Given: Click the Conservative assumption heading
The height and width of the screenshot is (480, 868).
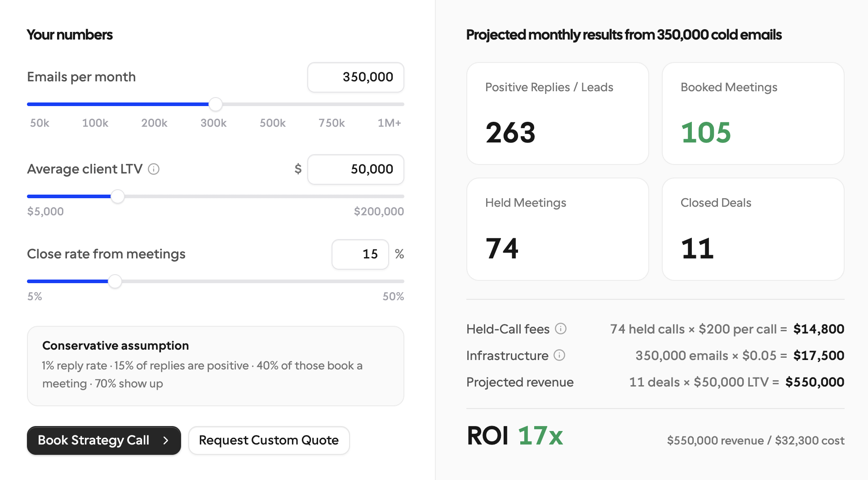Looking at the screenshot, I should pos(115,346).
